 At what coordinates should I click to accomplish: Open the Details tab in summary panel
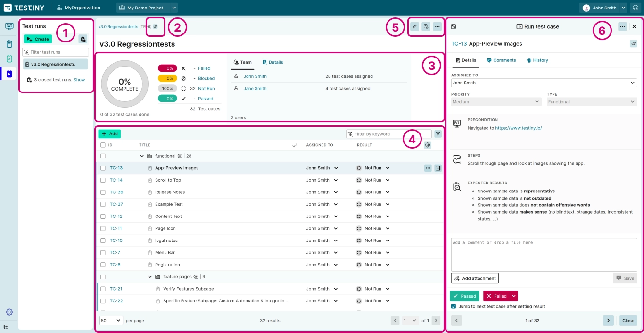tap(272, 62)
